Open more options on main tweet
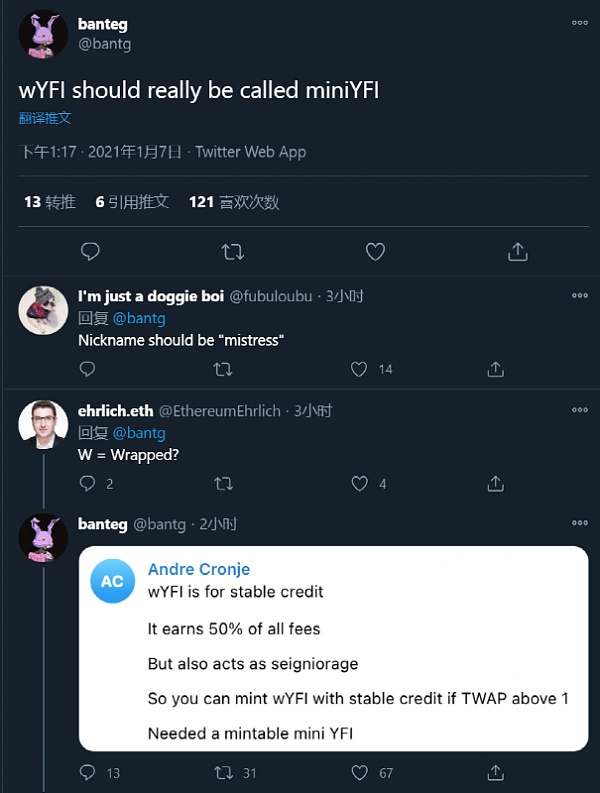This screenshot has height=793, width=600. coord(580,22)
